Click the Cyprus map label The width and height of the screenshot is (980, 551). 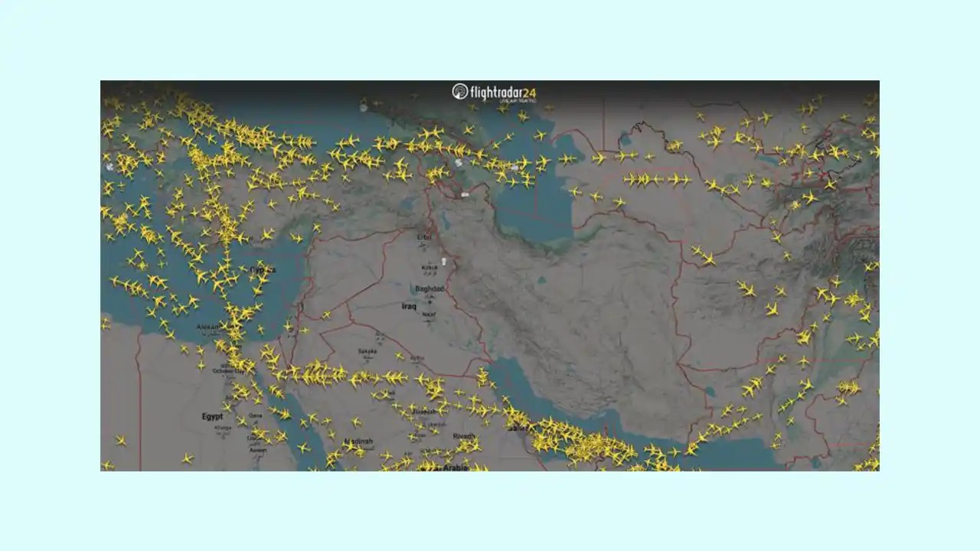pos(263,269)
